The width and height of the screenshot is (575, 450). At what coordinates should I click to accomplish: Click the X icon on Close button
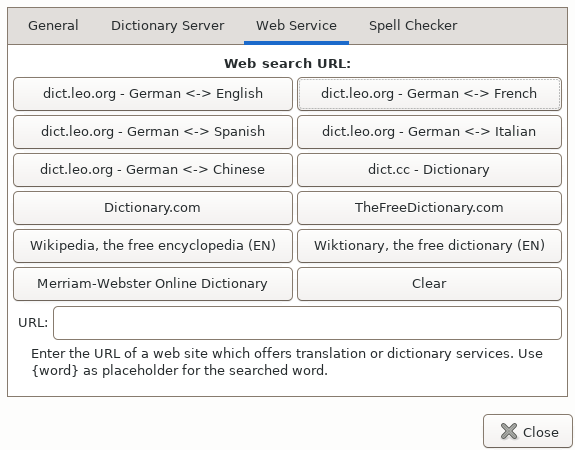(x=509, y=431)
